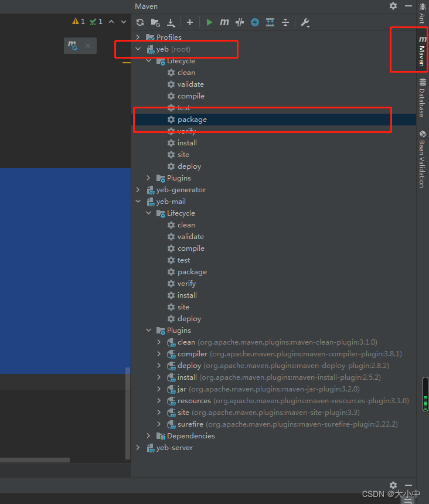Click Execute Maven Goal m icon

click(x=224, y=22)
